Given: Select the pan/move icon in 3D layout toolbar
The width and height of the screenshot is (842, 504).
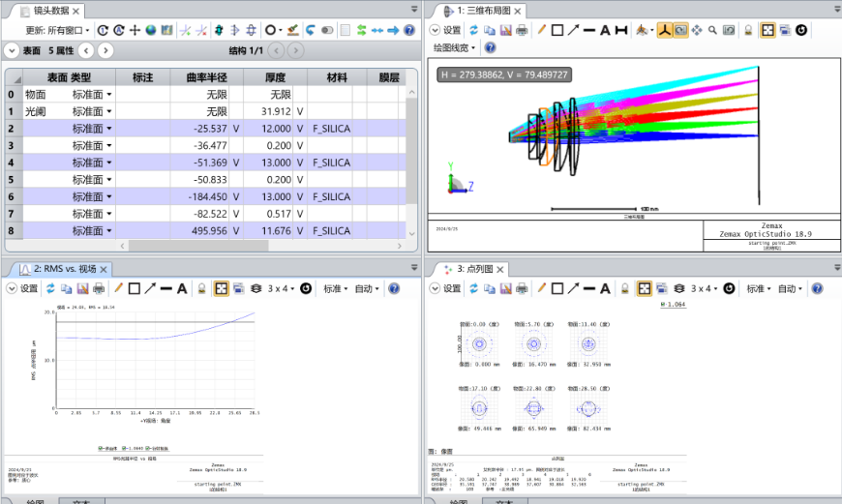Looking at the screenshot, I should (x=697, y=30).
